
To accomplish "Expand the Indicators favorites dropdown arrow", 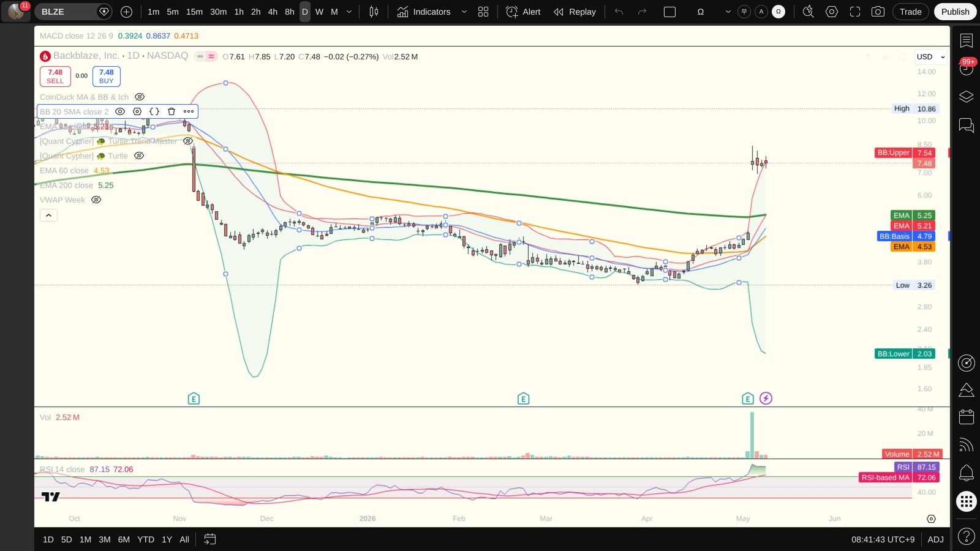I will pyautogui.click(x=464, y=12).
